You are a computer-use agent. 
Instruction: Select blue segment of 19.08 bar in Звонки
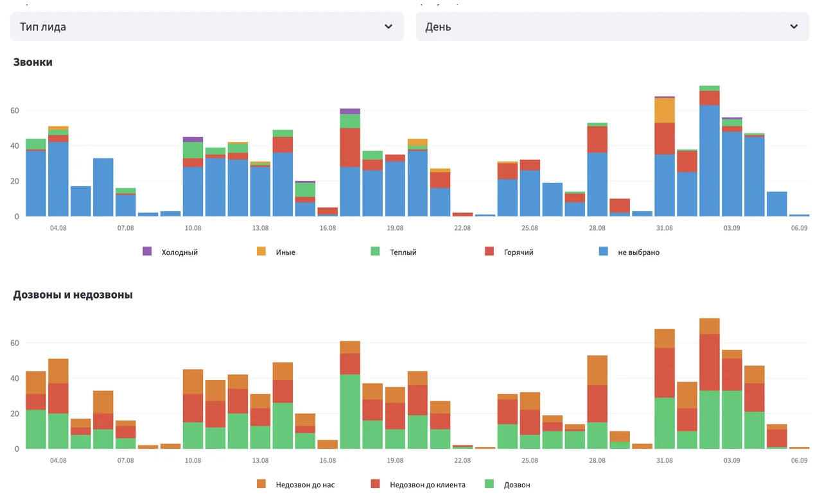click(x=396, y=189)
